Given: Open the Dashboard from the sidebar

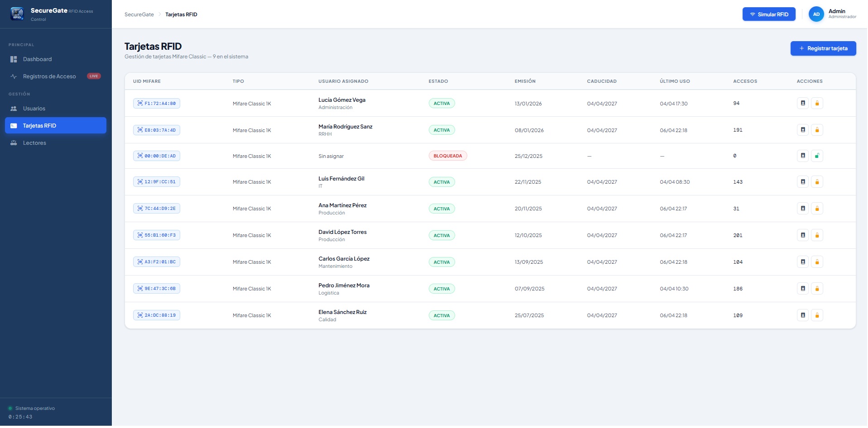Looking at the screenshot, I should [x=37, y=59].
